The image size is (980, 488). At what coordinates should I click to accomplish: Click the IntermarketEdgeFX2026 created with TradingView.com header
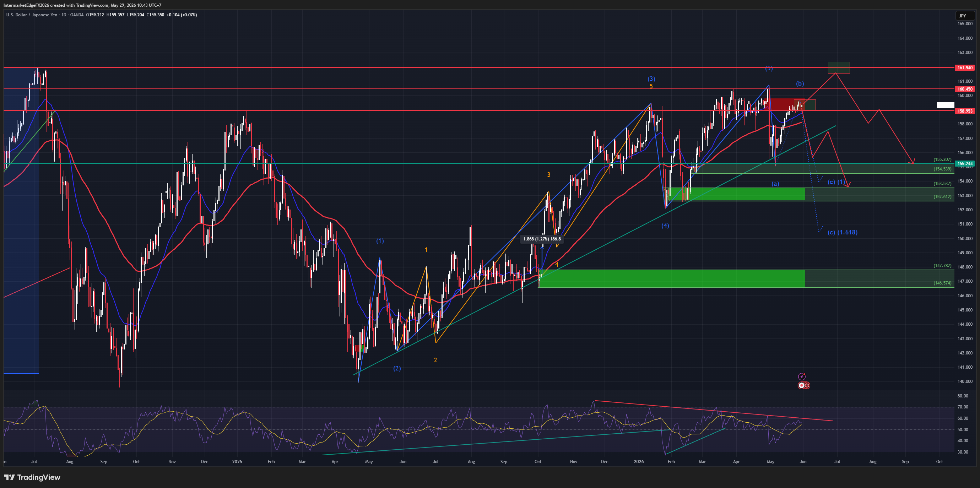[82, 5]
